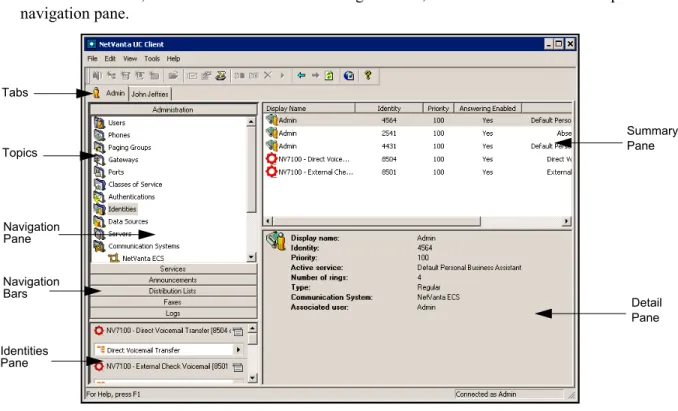Select the Admin row with identity 2541
The height and width of the screenshot is (411, 678).
coord(417,133)
